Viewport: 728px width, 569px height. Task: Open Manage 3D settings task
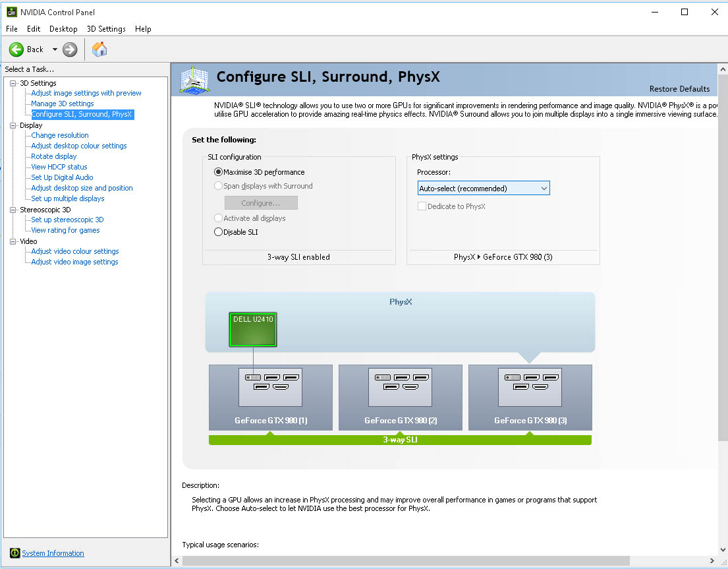(63, 104)
